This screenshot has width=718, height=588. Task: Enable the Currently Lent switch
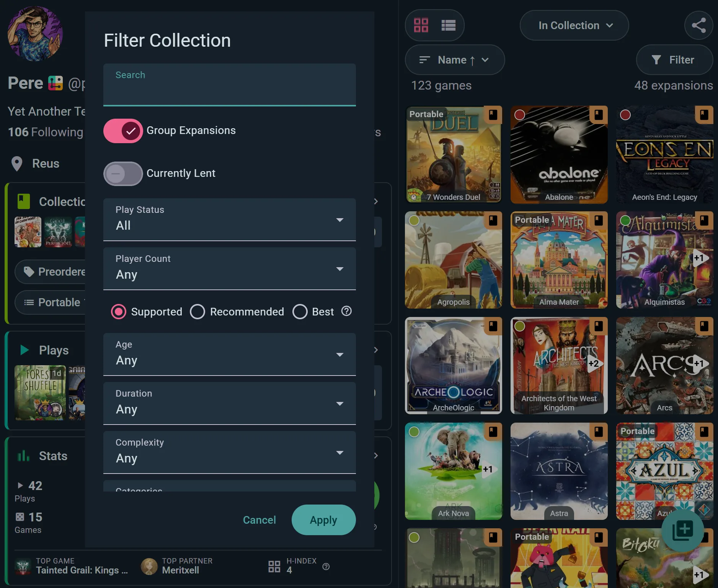pos(123,173)
